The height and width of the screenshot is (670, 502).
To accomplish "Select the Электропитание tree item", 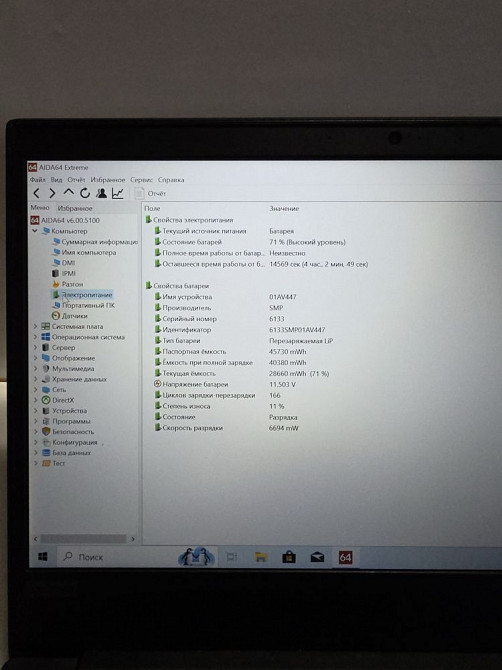I will tap(82, 294).
